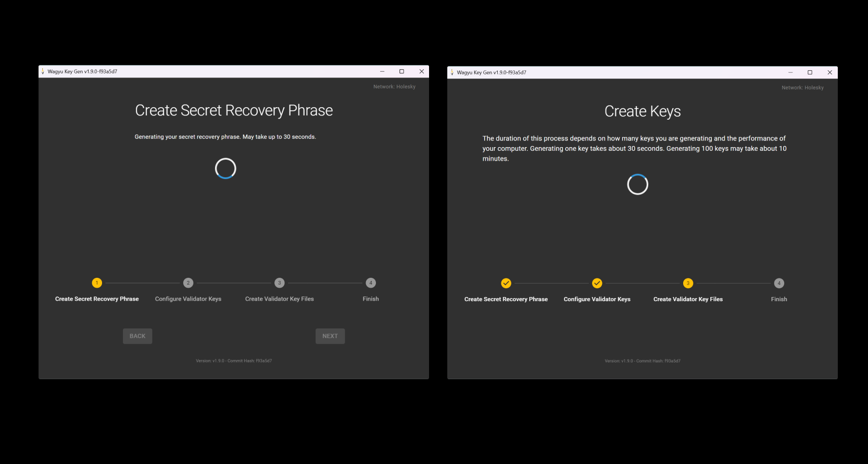Click 'Create Secret Recovery Phrase' label in right window
The image size is (868, 464).
point(506,299)
